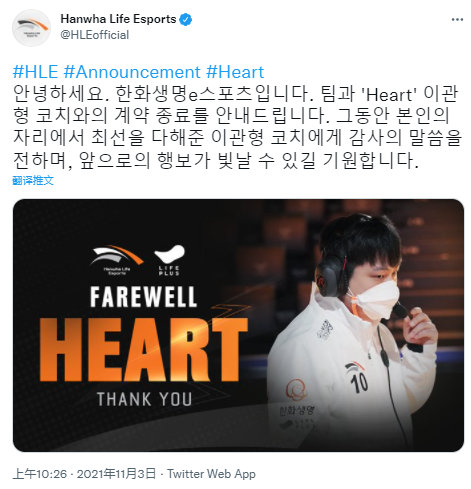Follow the #Announcement hashtag link

coord(132,72)
